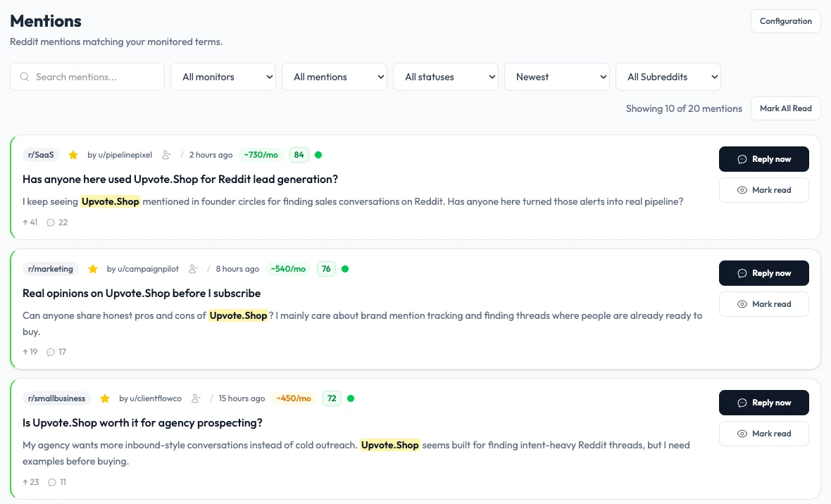The image size is (831, 504).
Task: Open the All mentions filter dropdown
Action: pyautogui.click(x=335, y=77)
